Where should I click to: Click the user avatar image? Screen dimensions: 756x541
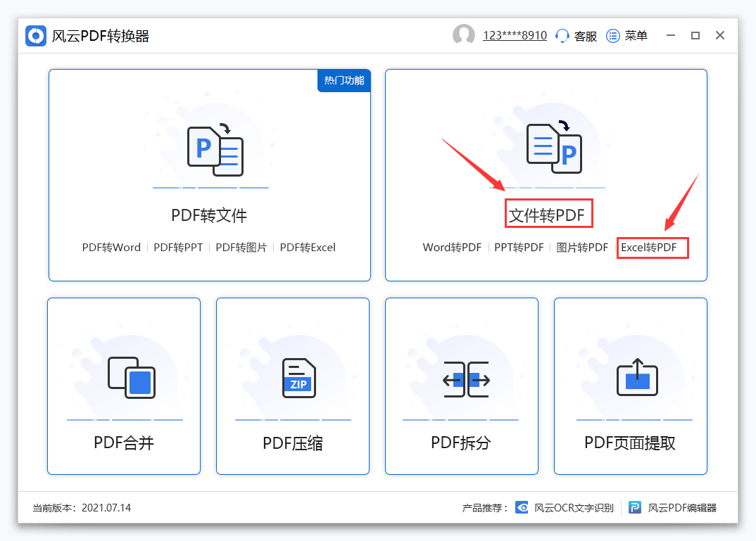pyautogui.click(x=464, y=34)
